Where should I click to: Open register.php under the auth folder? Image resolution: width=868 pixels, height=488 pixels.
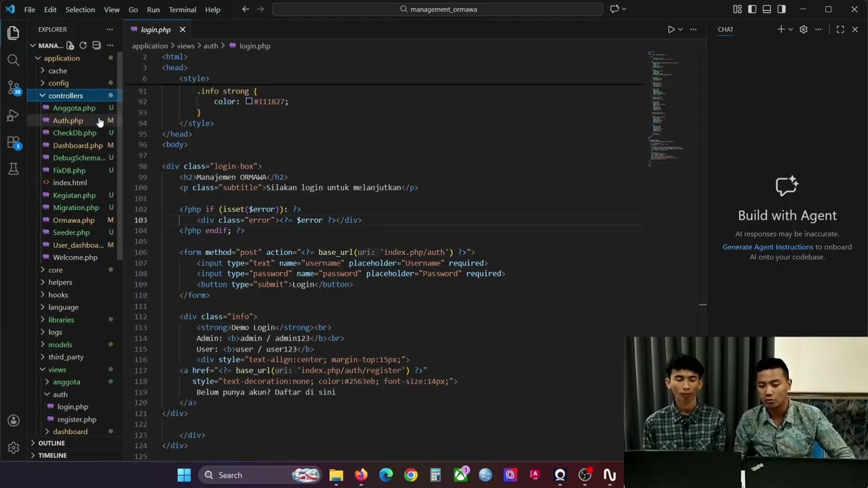tap(75, 420)
